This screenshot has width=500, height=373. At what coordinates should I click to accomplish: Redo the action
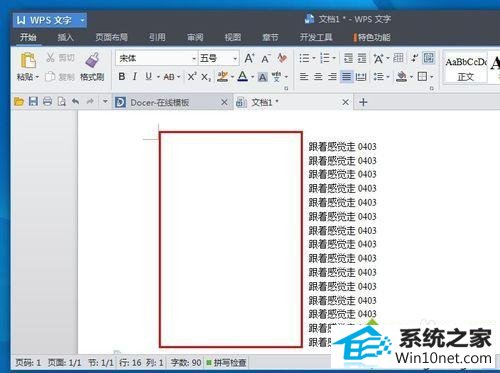[90, 101]
